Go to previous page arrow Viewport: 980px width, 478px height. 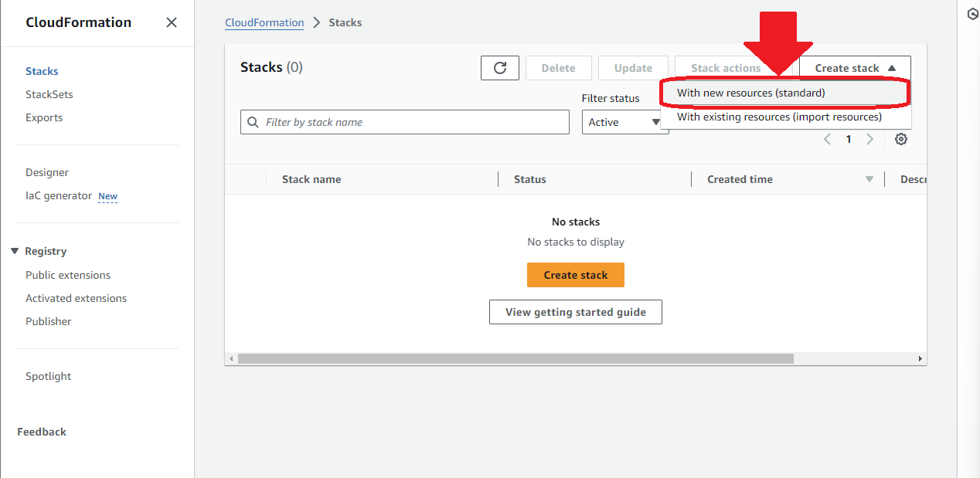pos(827,139)
